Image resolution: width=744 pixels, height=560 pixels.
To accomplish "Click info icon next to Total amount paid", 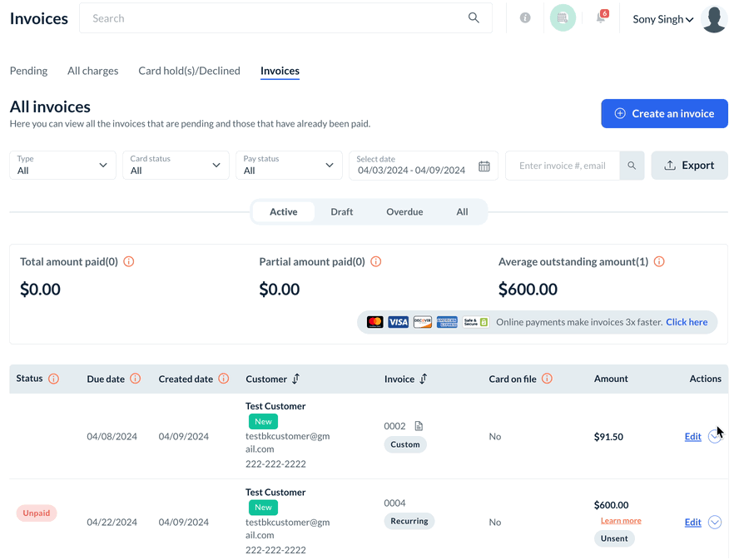I will (x=129, y=261).
